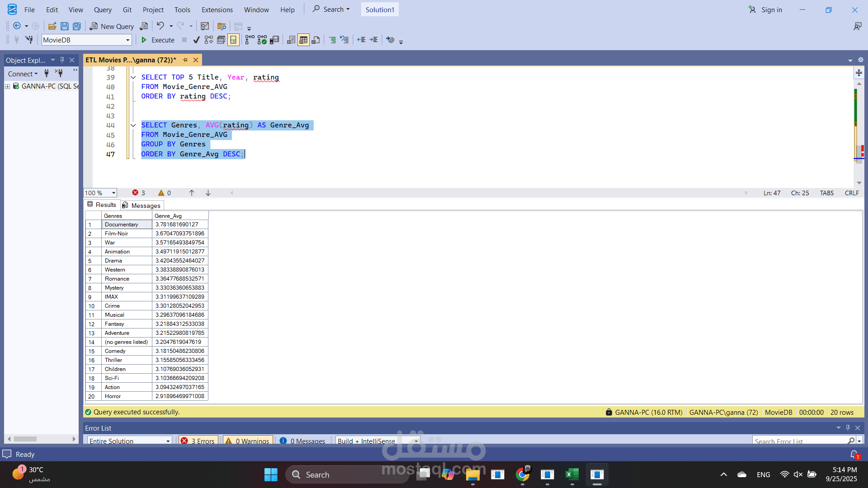Click Display Estimated Execution Plan icon

208,40
